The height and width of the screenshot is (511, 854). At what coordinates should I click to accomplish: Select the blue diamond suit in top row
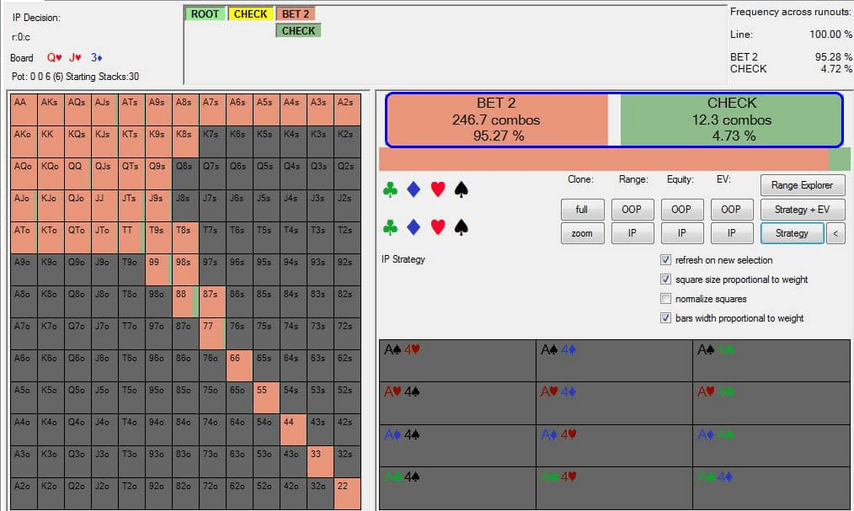click(414, 190)
